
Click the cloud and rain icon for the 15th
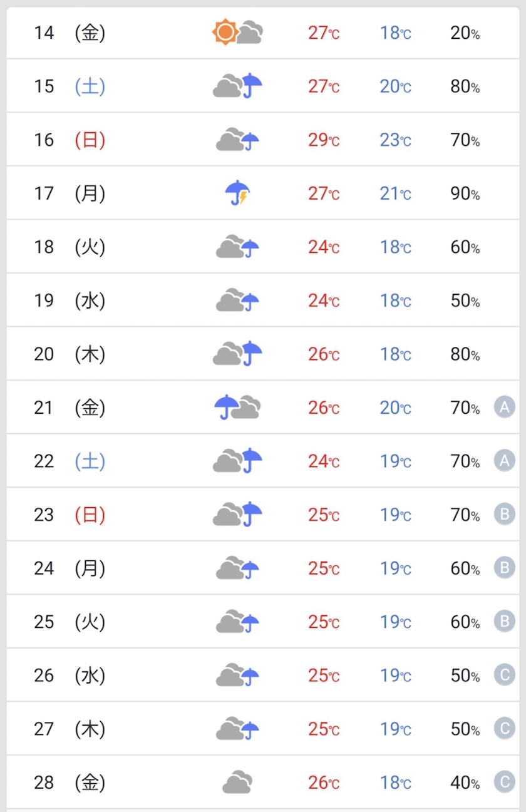tap(237, 86)
